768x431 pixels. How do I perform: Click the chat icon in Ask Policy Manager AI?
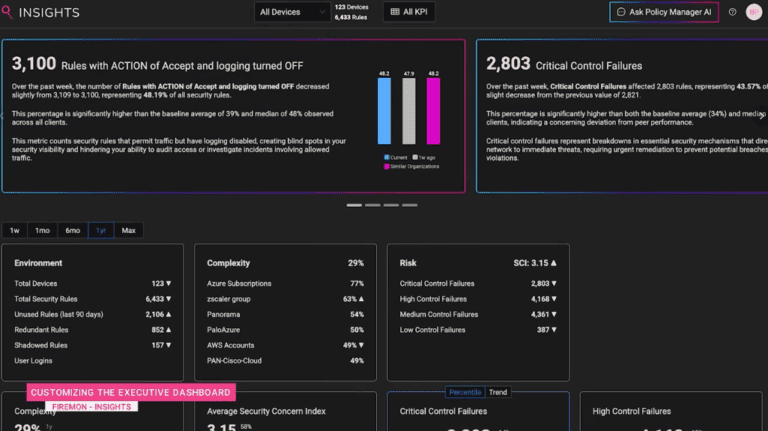621,12
